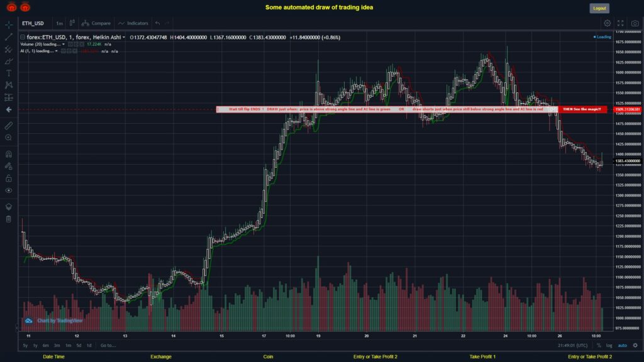The width and height of the screenshot is (644, 362).
Task: Click the second red logo icon at top left
Action: [x=25, y=7]
